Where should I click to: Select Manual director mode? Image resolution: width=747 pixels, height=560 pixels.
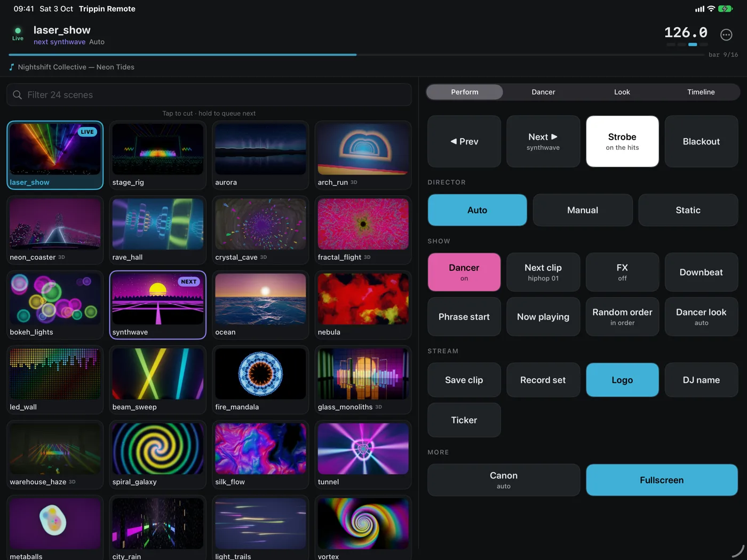583,210
